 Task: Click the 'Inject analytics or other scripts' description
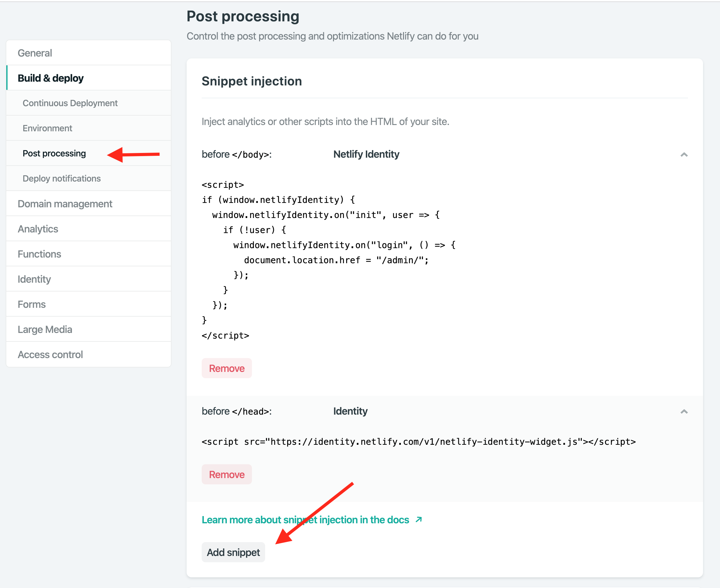pyautogui.click(x=325, y=122)
